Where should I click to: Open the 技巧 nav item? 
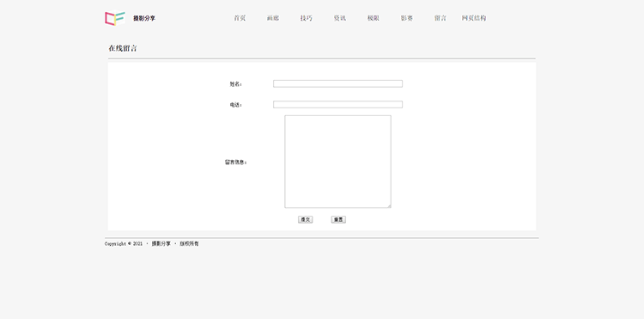point(307,18)
